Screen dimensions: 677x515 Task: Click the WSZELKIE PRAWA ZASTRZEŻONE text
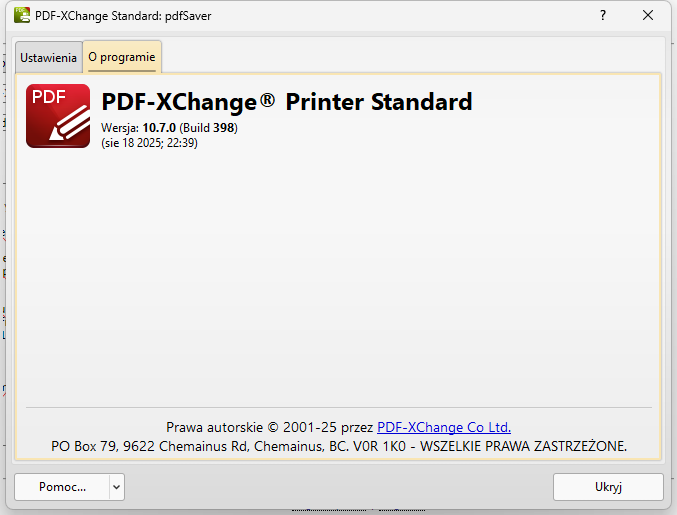coord(523,446)
